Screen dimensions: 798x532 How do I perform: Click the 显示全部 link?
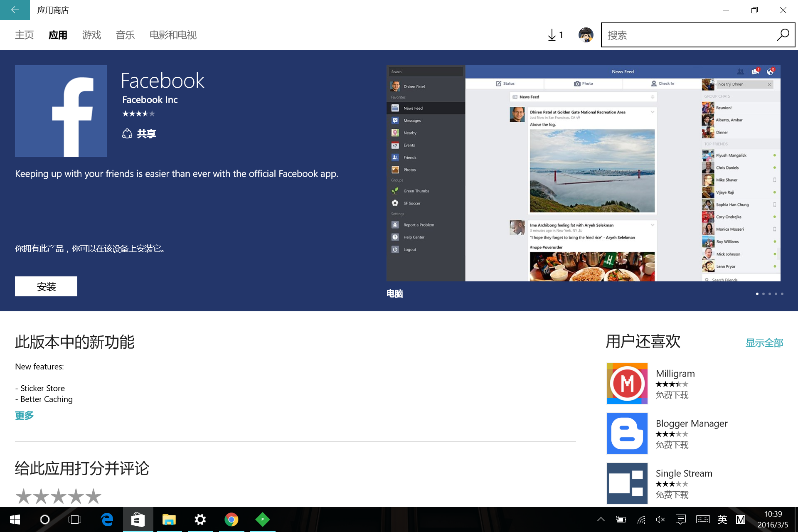click(764, 343)
